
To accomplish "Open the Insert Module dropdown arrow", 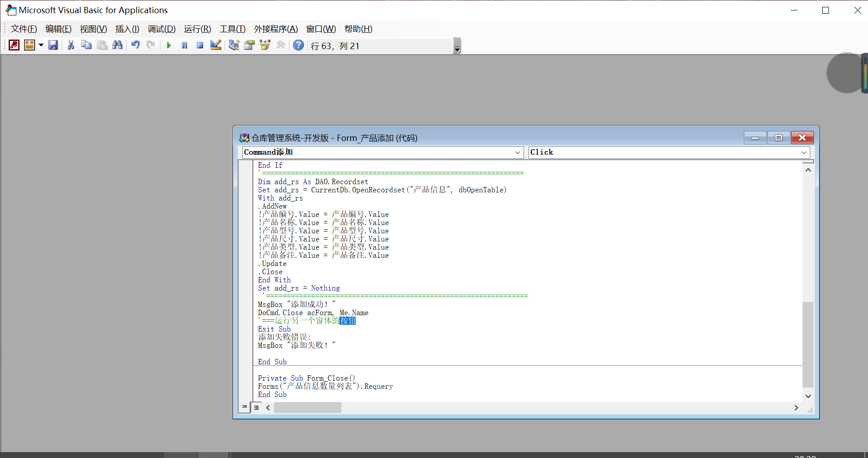I will 41,45.
